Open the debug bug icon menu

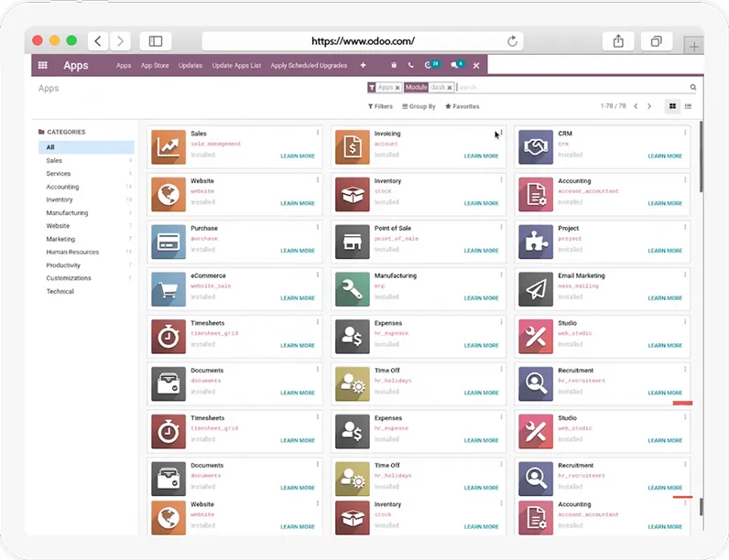coord(394,66)
